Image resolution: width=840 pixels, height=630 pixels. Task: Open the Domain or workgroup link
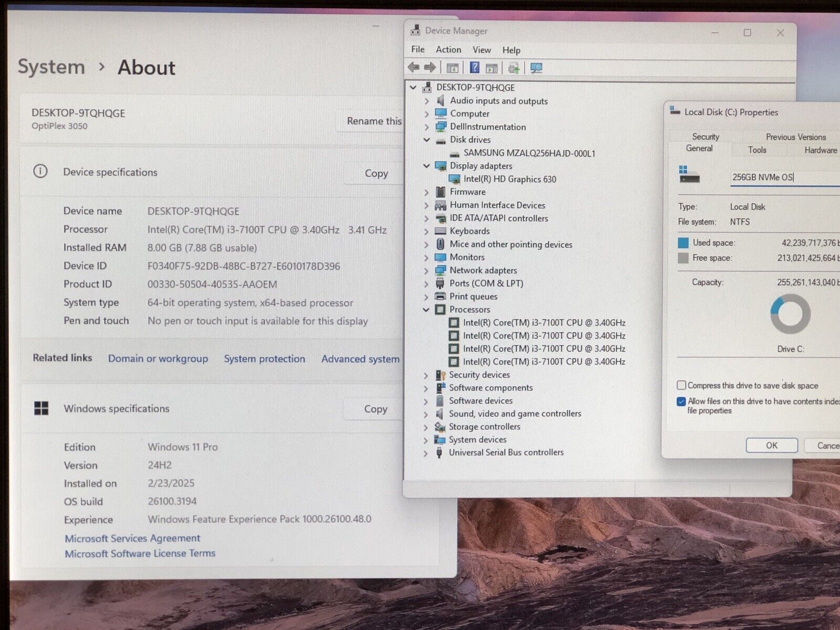[158, 359]
